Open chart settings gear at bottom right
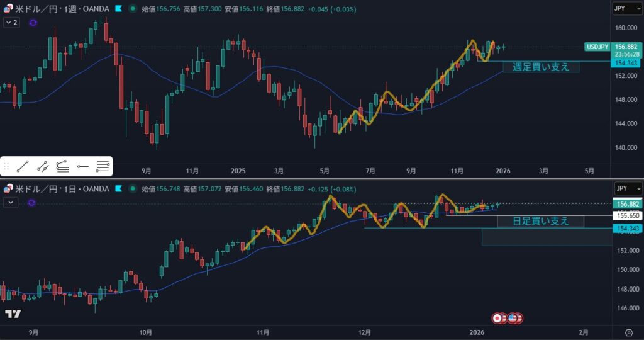The image size is (644, 340). 628,332
